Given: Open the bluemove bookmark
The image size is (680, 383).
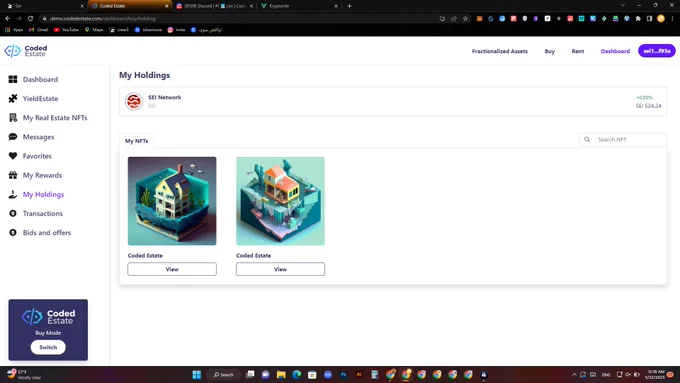Looking at the screenshot, I should pyautogui.click(x=148, y=29).
